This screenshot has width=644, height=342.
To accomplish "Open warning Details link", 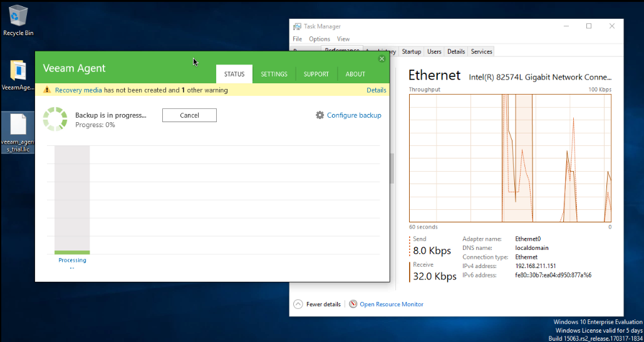I will [x=377, y=90].
